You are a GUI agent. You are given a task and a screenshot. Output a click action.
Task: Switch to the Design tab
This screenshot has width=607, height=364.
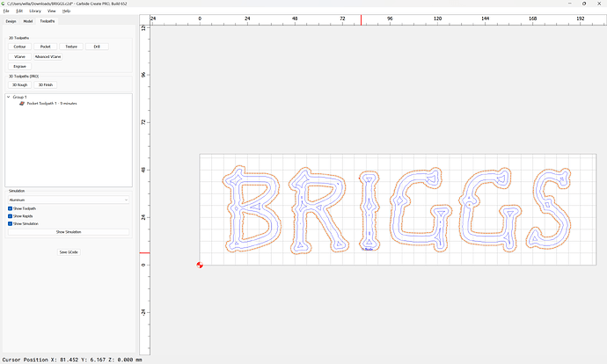[11, 21]
